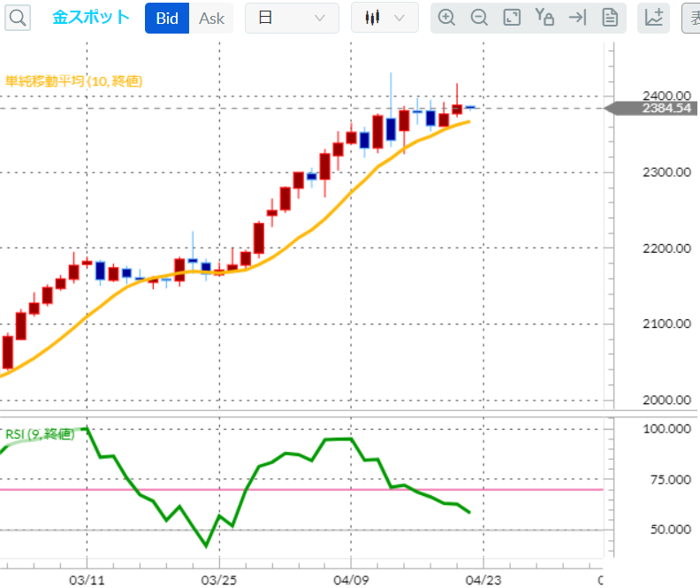Click the 2300.00 price axis label
Image resolution: width=700 pixels, height=588 pixels.
click(x=666, y=172)
